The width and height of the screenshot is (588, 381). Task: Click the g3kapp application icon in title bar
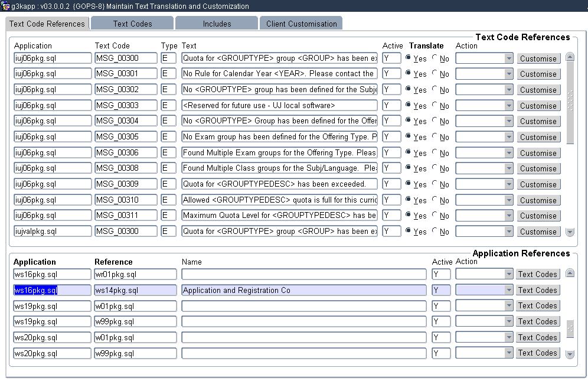point(5,5)
